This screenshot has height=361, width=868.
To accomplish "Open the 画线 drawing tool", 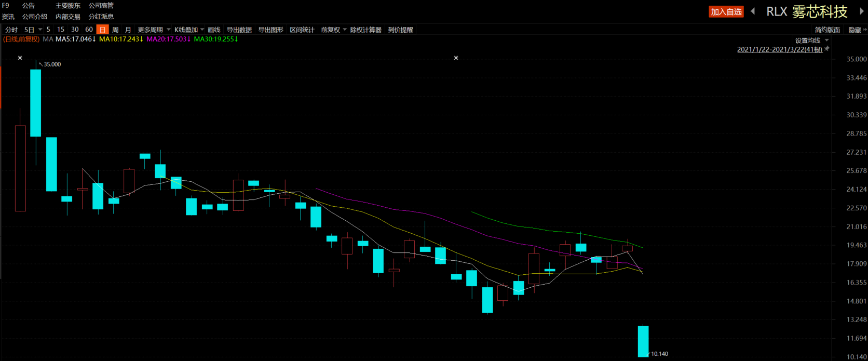I will pyautogui.click(x=214, y=30).
